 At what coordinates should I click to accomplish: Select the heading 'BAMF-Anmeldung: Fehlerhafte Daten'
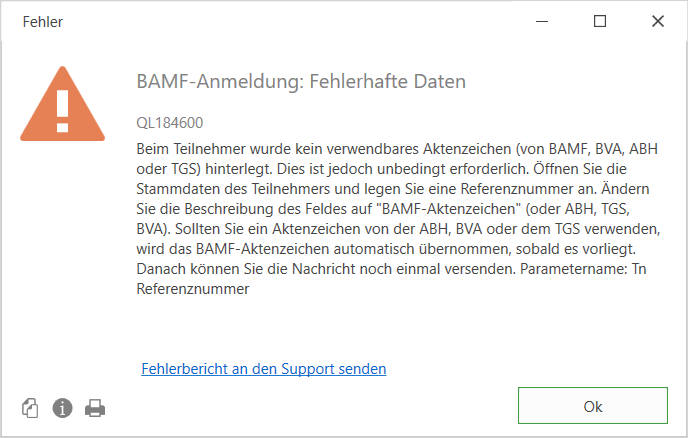coord(301,82)
